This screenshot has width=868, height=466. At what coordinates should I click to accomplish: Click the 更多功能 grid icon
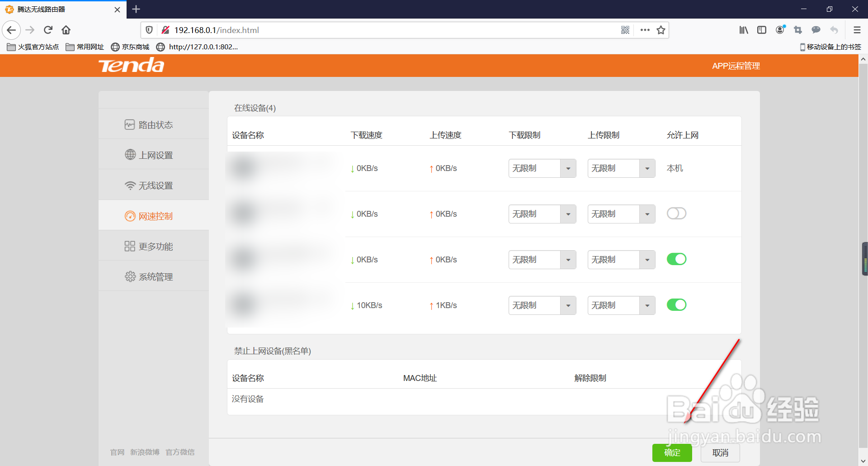click(x=130, y=246)
